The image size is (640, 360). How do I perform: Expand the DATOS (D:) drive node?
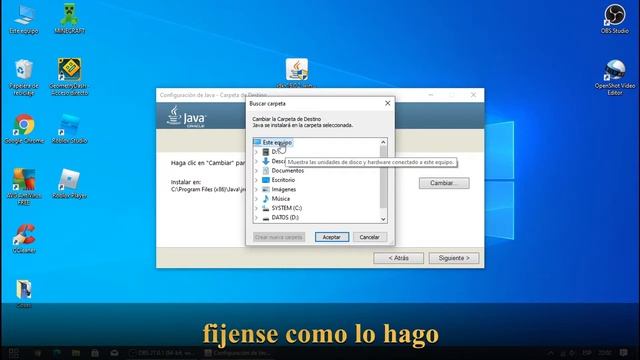[x=256, y=218]
